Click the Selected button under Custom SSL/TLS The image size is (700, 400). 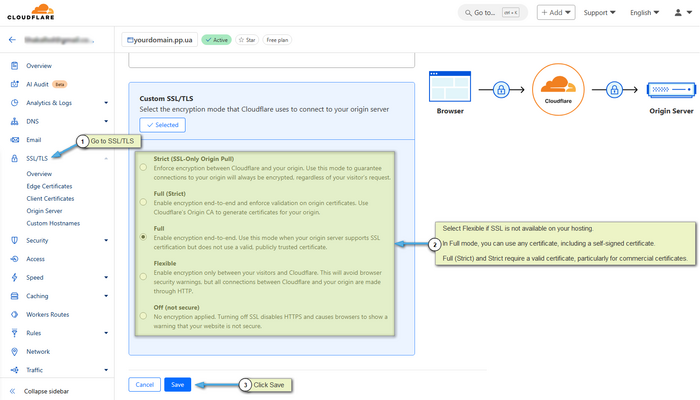[x=162, y=125]
